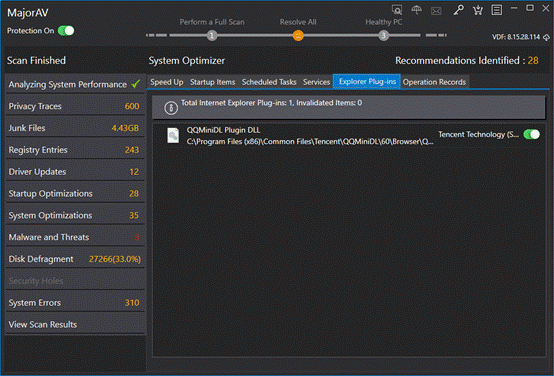This screenshot has width=554, height=376.
Task: Click the VDF update icon
Action: 546,37
